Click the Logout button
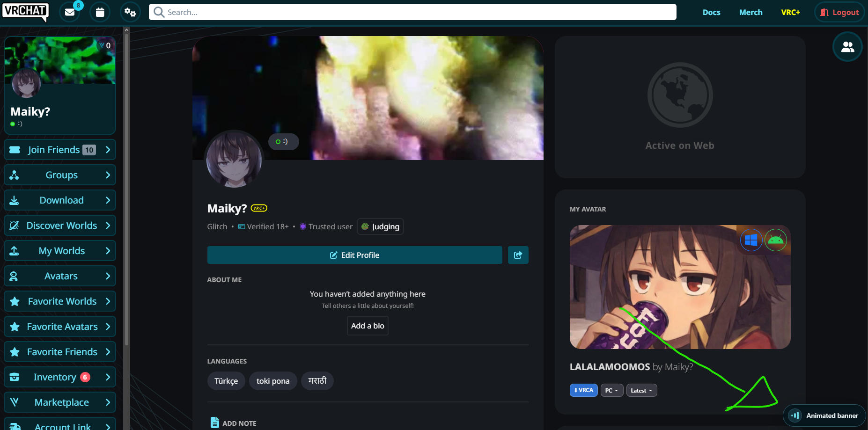 (x=840, y=12)
